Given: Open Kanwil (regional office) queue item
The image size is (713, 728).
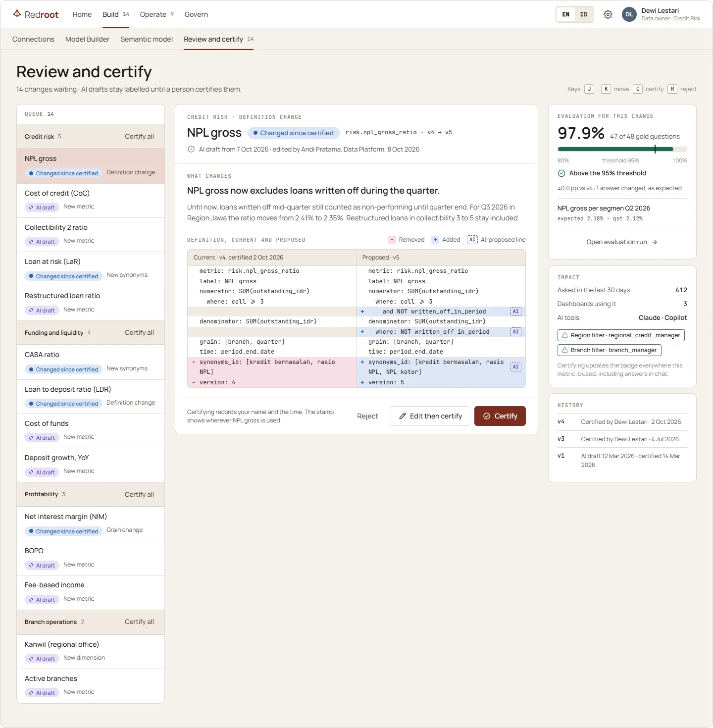Looking at the screenshot, I should pyautogui.click(x=91, y=652).
